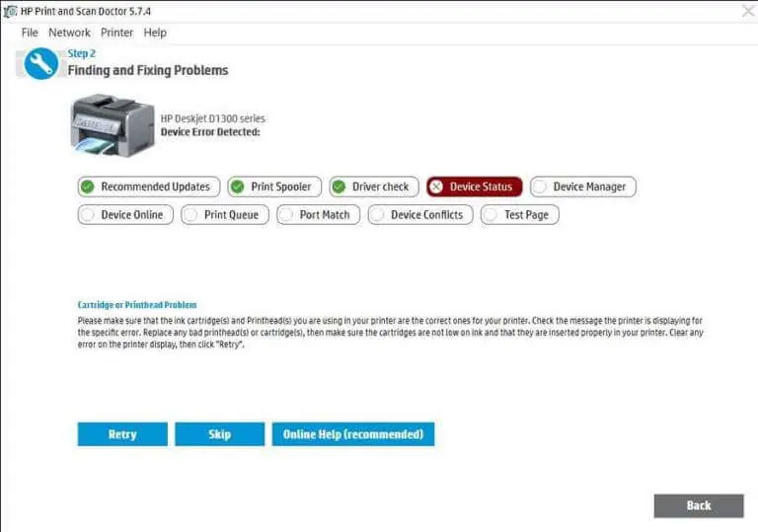Click the Finding and Fixing Problems heading
Image resolution: width=758 pixels, height=532 pixels.
pos(147,71)
